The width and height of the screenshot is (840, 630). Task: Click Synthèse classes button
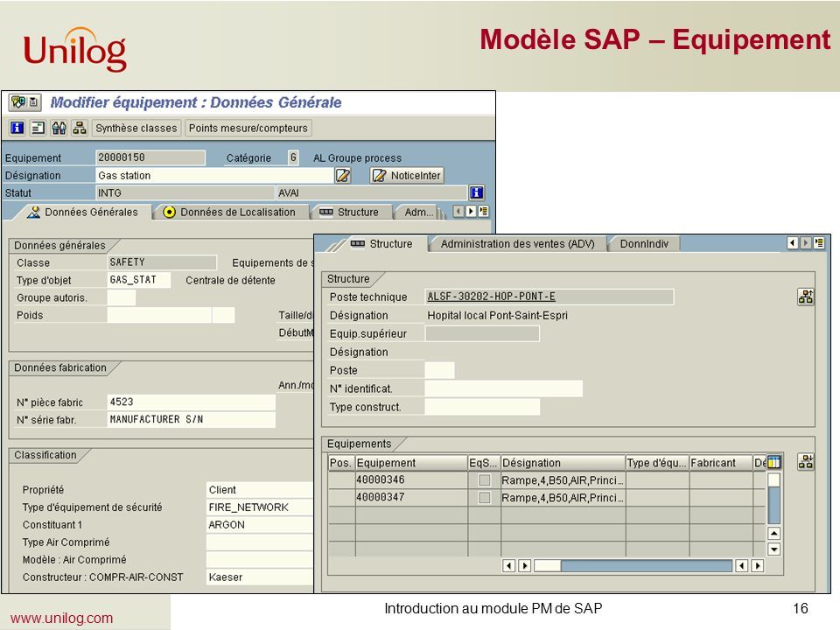(x=136, y=128)
